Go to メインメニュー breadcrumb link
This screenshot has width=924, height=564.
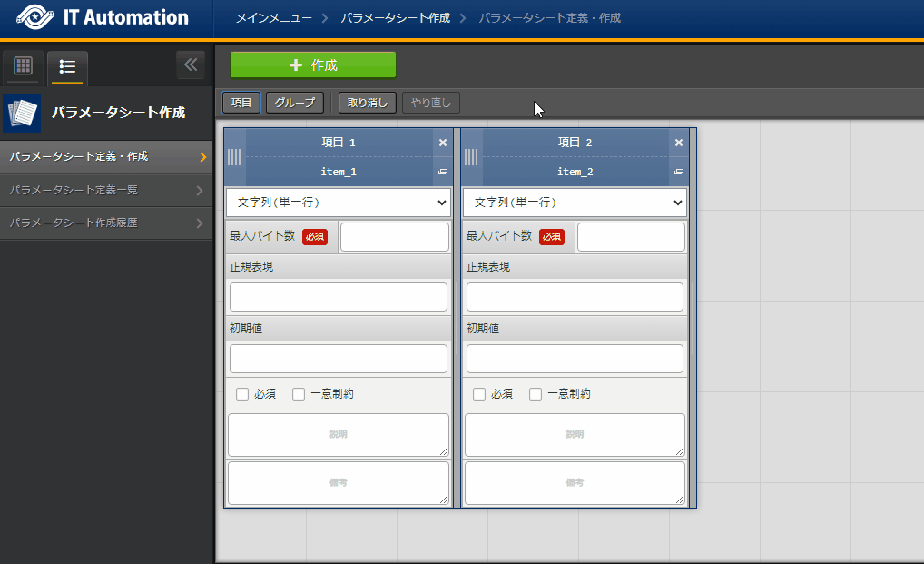(x=273, y=18)
